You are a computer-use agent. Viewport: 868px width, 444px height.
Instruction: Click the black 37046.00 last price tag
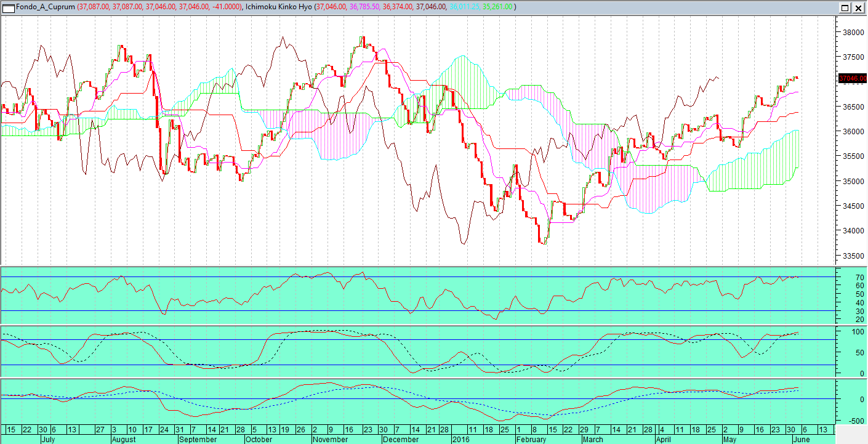tap(853, 78)
